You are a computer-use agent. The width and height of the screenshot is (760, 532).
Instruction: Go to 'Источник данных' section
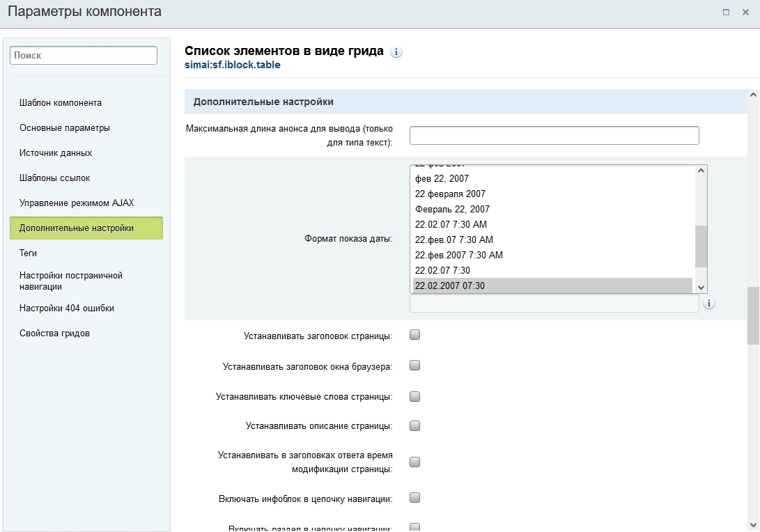[x=56, y=153]
